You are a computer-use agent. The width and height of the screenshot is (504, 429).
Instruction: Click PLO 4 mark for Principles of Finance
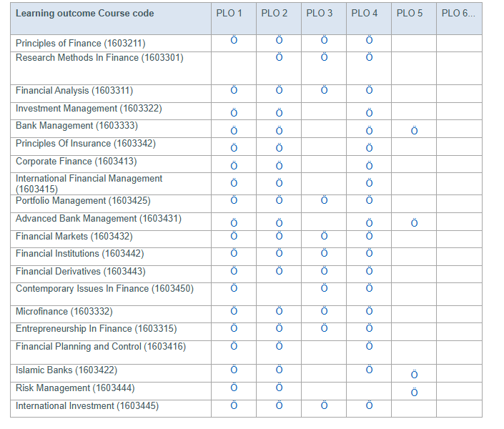tap(370, 40)
